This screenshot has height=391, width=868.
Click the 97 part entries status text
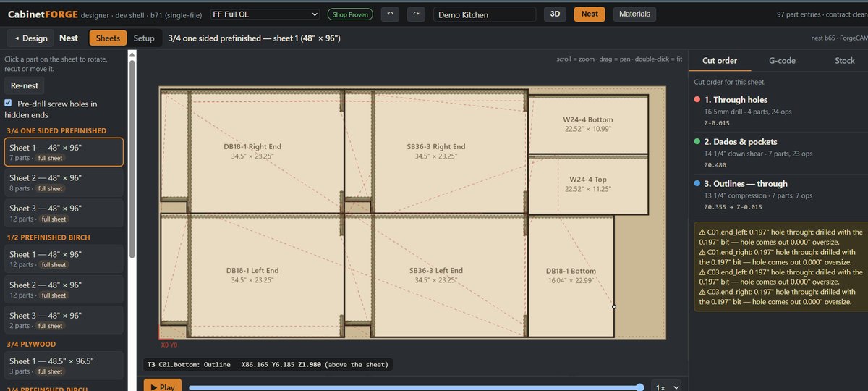click(822, 14)
